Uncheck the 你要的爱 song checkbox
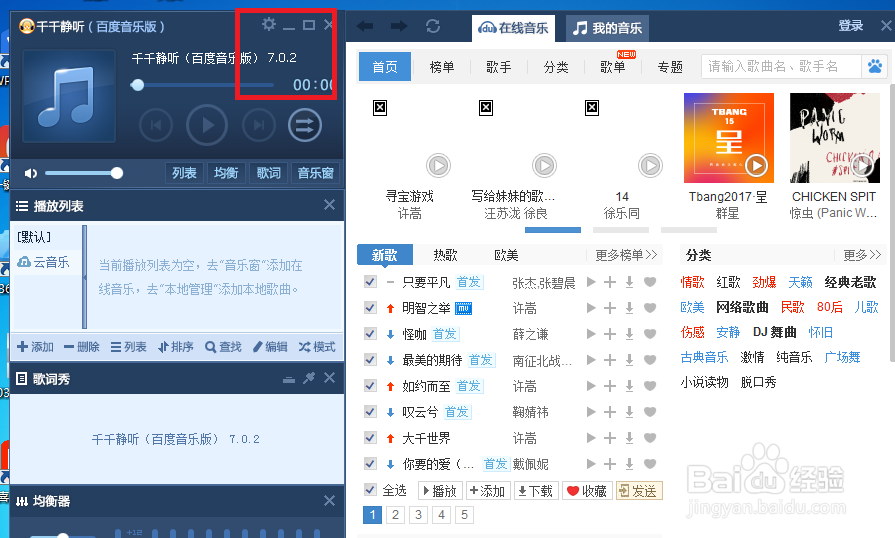 [x=370, y=464]
